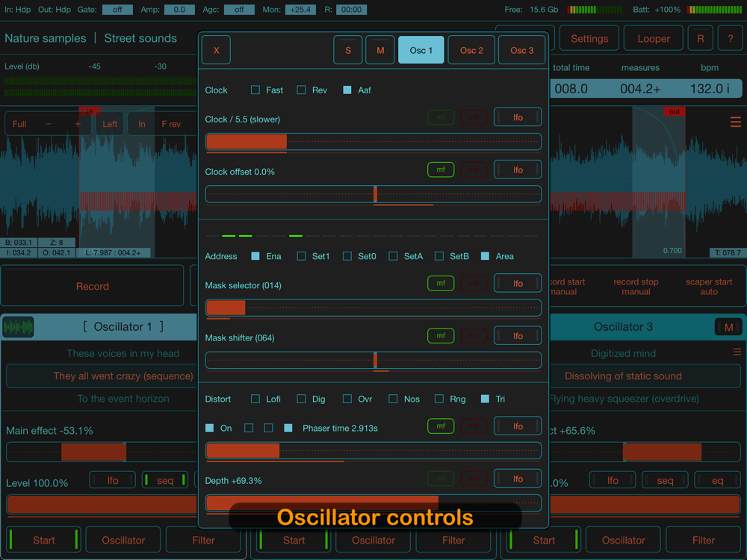The width and height of the screenshot is (747, 560).
Task: Click the Depth slider bar
Action: coord(373,503)
